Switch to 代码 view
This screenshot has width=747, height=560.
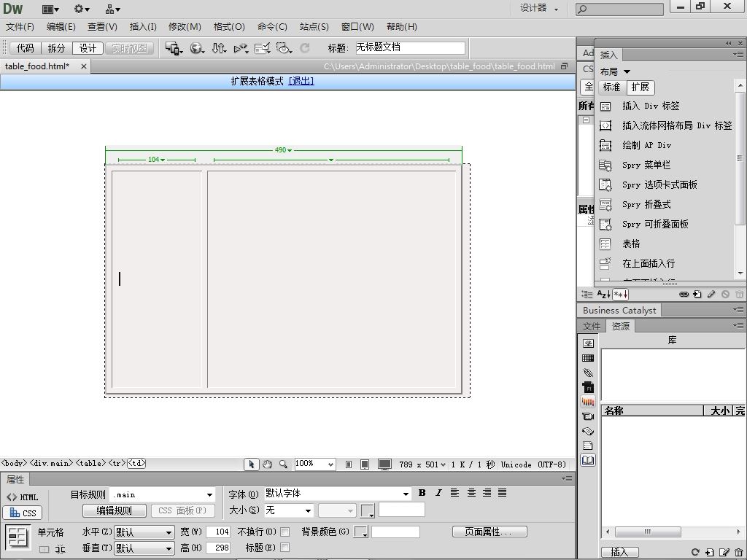26,48
